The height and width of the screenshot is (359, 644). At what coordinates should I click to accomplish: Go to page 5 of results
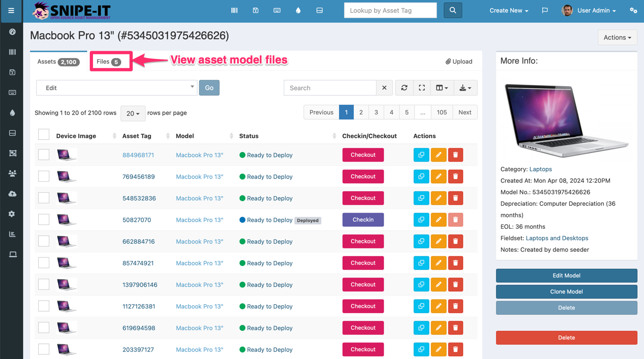(x=407, y=112)
